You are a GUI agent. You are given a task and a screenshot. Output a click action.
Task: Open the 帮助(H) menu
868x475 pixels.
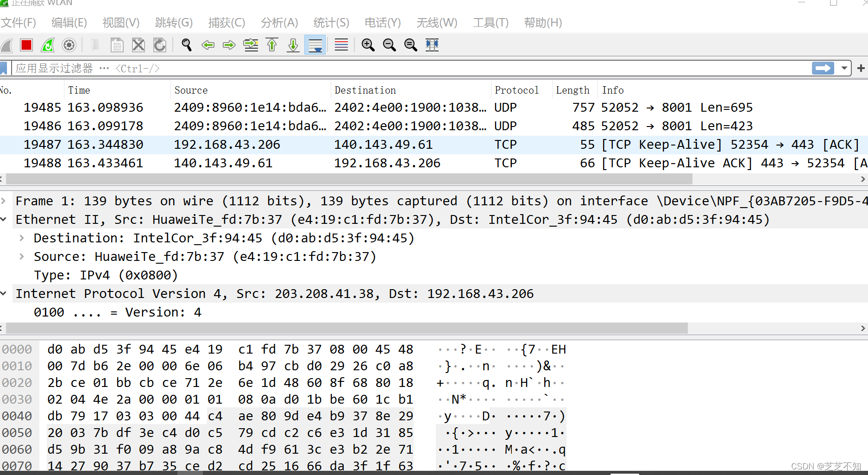(543, 22)
